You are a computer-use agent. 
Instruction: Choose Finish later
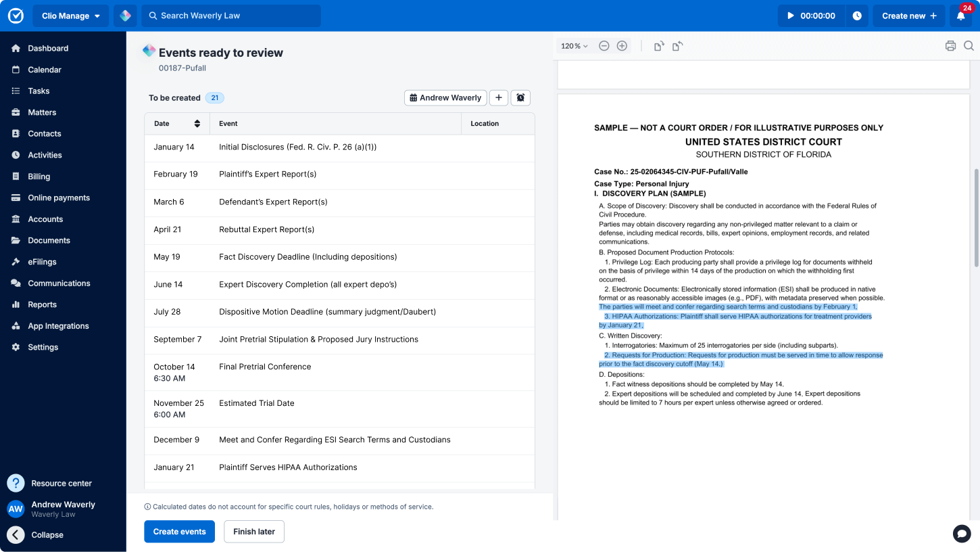tap(253, 532)
